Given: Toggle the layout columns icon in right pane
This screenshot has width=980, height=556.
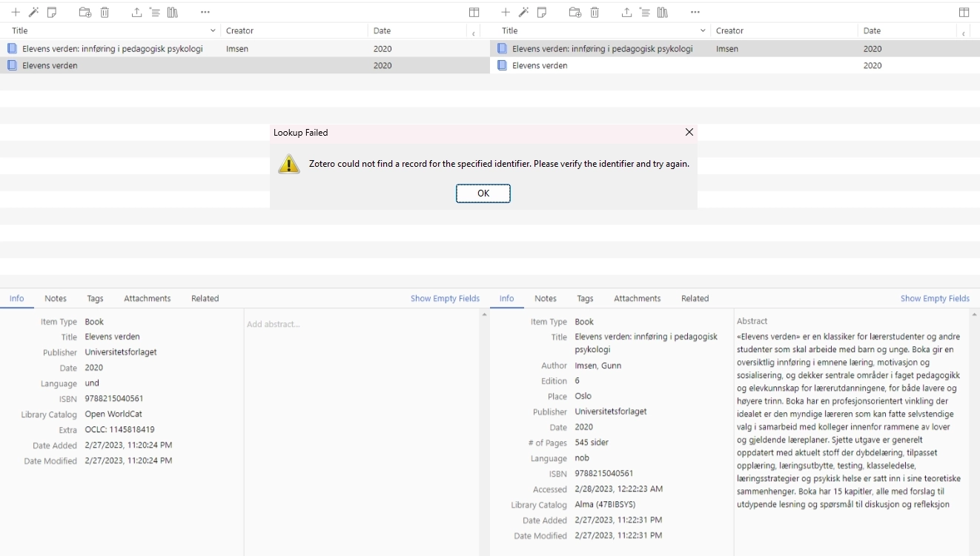Looking at the screenshot, I should point(964,13).
